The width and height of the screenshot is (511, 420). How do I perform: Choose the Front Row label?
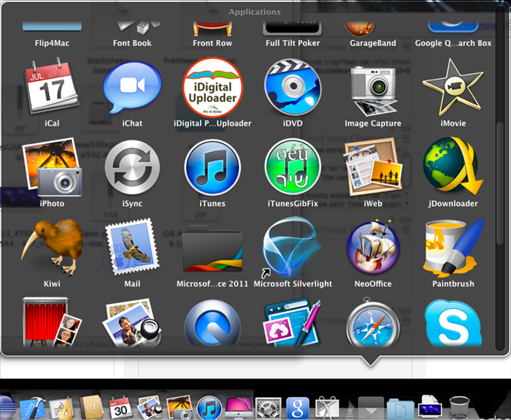[x=212, y=43]
